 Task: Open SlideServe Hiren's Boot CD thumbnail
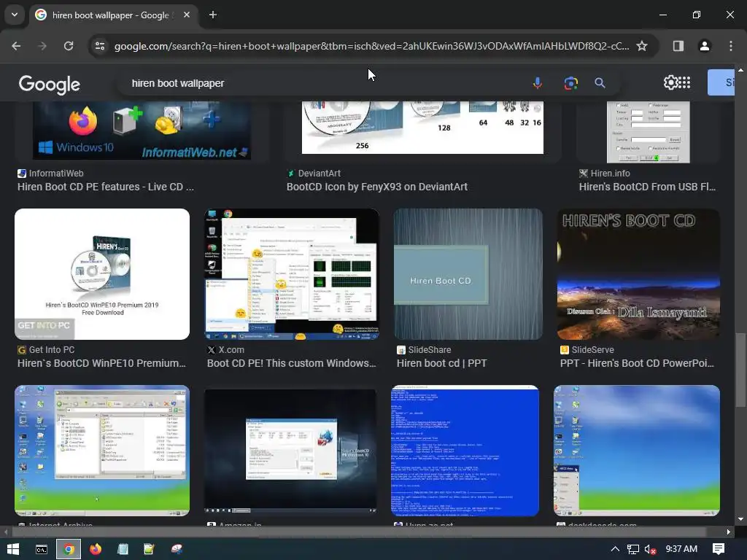tap(638, 274)
